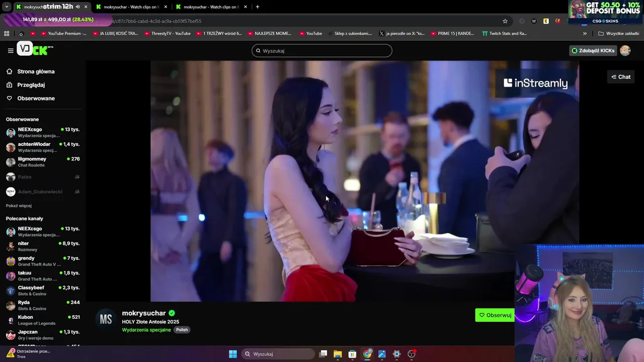Viewport: 644px width, 362px height.
Task: Click the Strona główna home icon
Action: click(10, 71)
